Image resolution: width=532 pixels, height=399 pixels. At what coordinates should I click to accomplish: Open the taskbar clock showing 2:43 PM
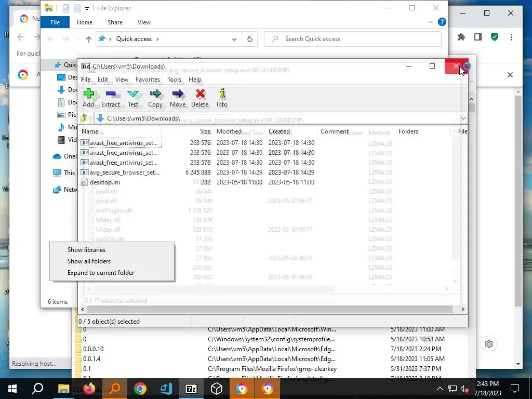pyautogui.click(x=487, y=389)
